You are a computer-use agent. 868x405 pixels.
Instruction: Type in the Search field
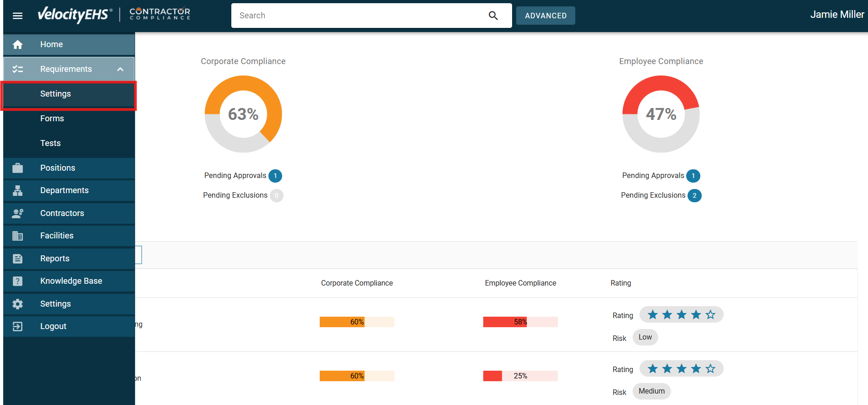[x=357, y=16]
